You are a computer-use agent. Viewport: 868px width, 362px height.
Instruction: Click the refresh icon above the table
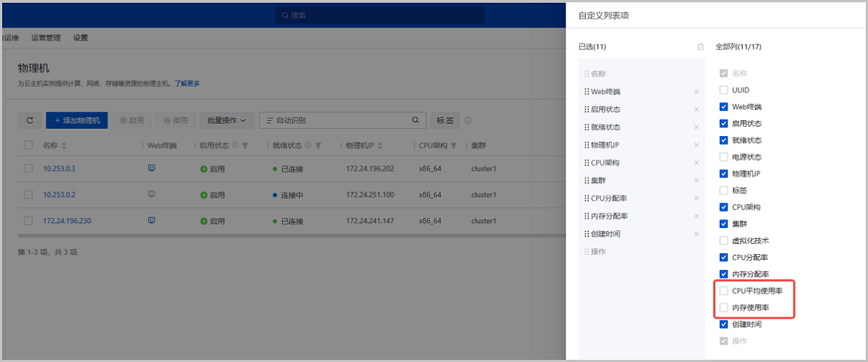point(29,121)
